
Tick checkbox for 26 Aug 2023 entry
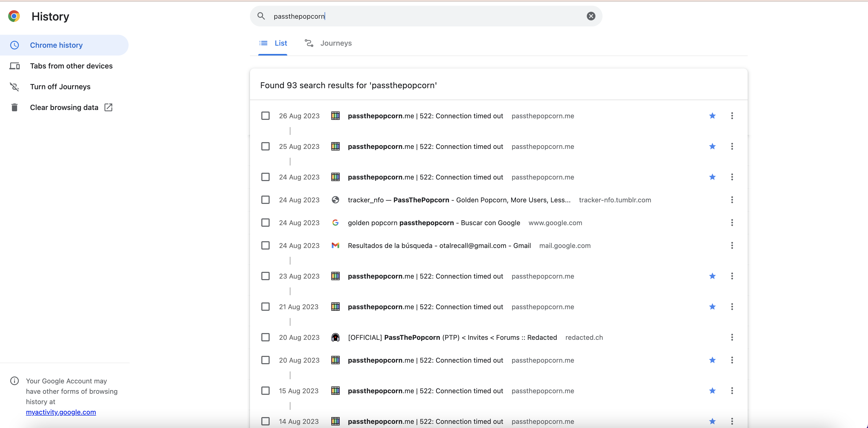[265, 116]
